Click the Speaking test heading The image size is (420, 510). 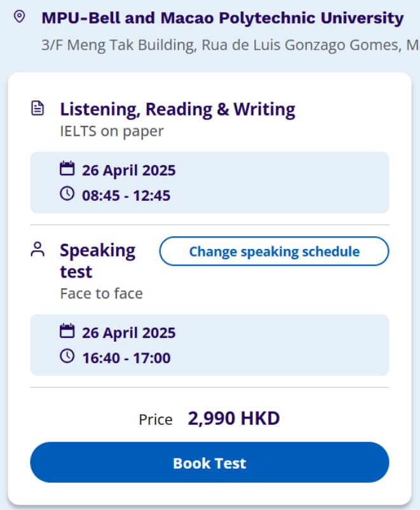[98, 260]
